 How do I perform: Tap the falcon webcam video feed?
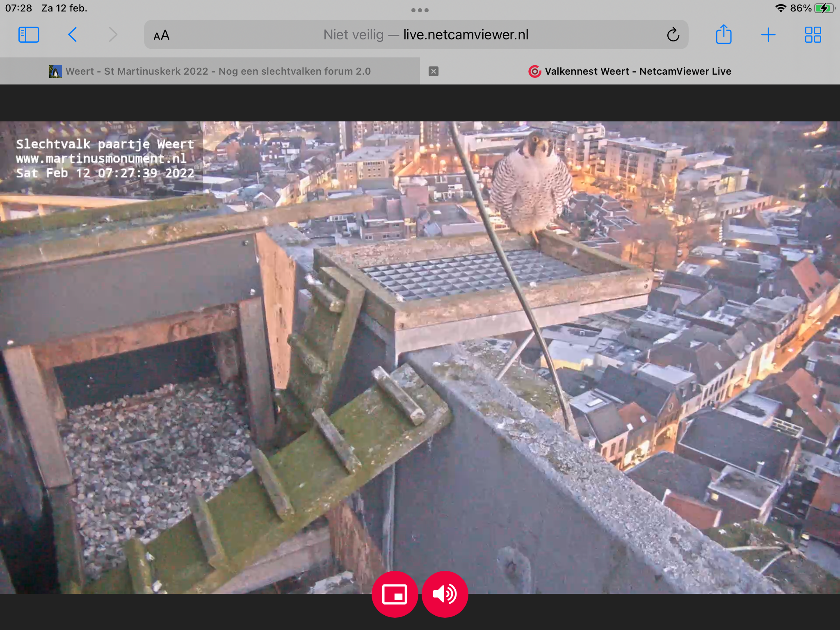(420, 357)
